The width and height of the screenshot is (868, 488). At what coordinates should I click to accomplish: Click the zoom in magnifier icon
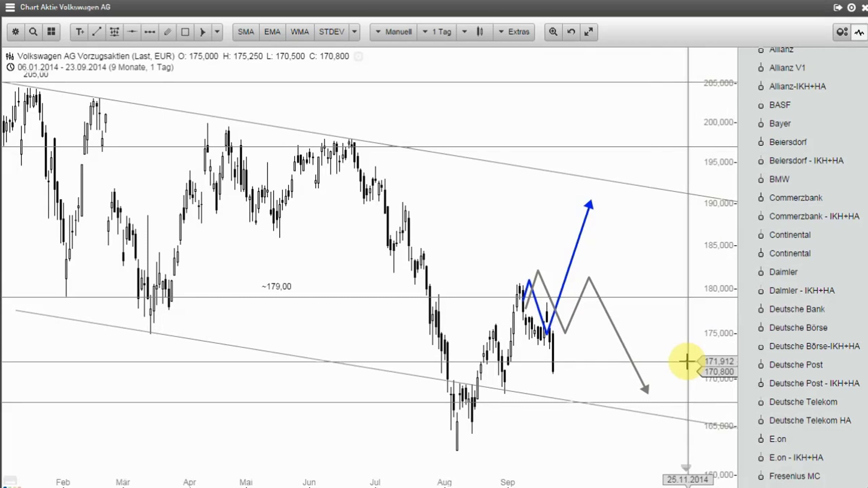click(x=553, y=32)
